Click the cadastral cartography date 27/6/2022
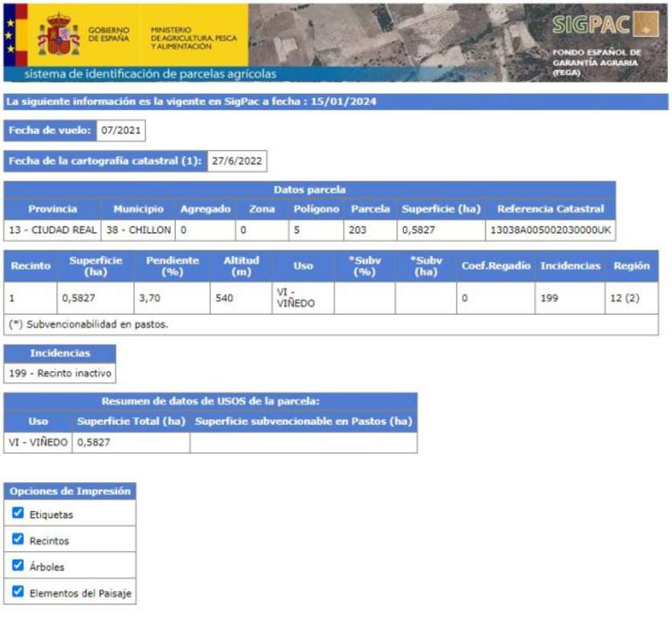The width and height of the screenshot is (672, 617). 237,160
